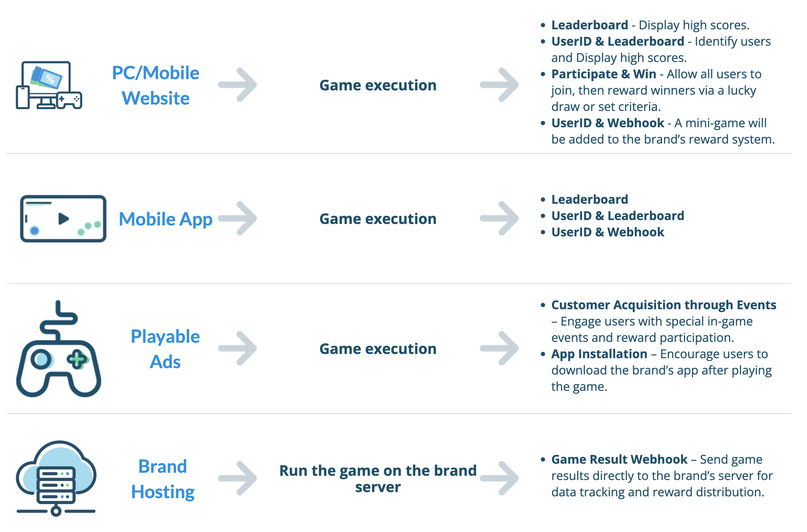The height and width of the screenshot is (532, 807).
Task: Click 'Customer Acquisition through Events' bullet
Action: 663,305
